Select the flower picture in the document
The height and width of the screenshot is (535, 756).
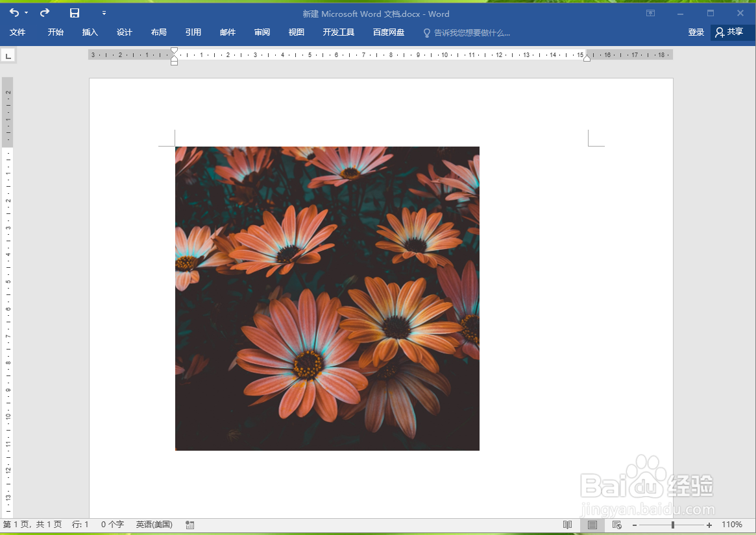tap(327, 298)
